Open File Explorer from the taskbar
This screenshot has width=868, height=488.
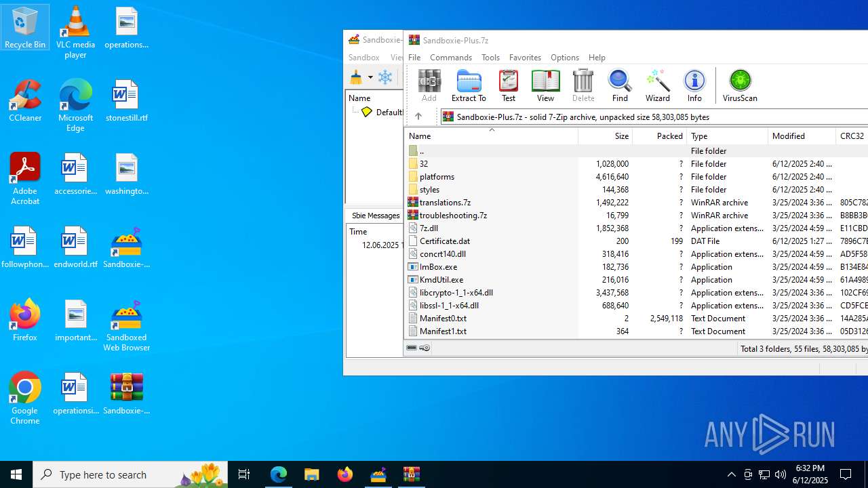(312, 474)
